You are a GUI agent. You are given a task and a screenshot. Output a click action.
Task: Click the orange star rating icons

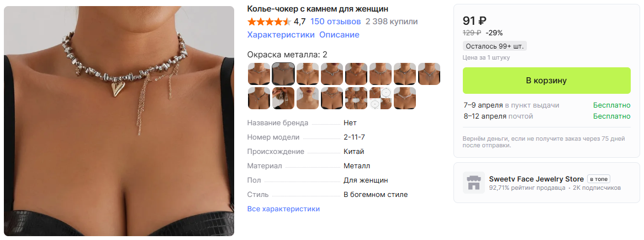click(270, 22)
